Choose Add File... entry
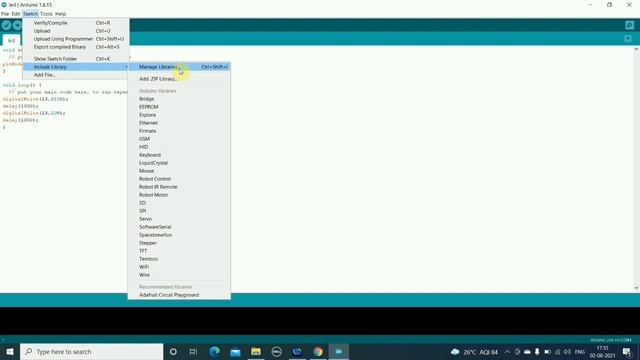This screenshot has height=360, width=640. coord(76,75)
